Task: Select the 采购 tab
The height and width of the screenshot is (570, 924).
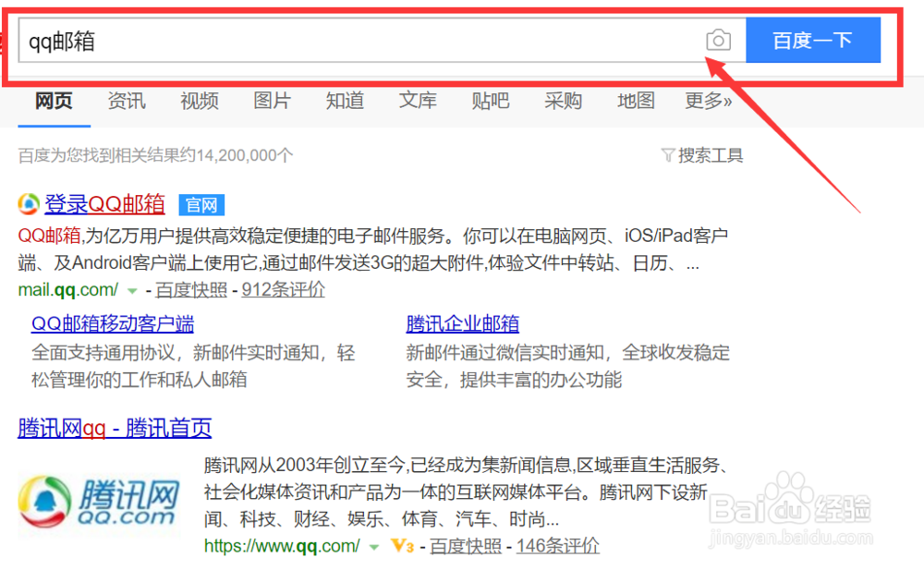Action: click(x=564, y=101)
